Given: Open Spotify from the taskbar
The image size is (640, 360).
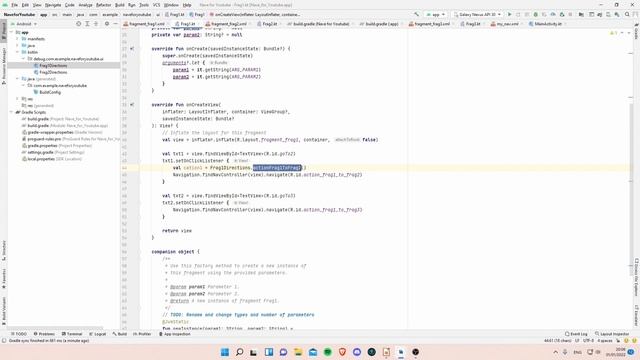Looking at the screenshot, I should point(327,352).
